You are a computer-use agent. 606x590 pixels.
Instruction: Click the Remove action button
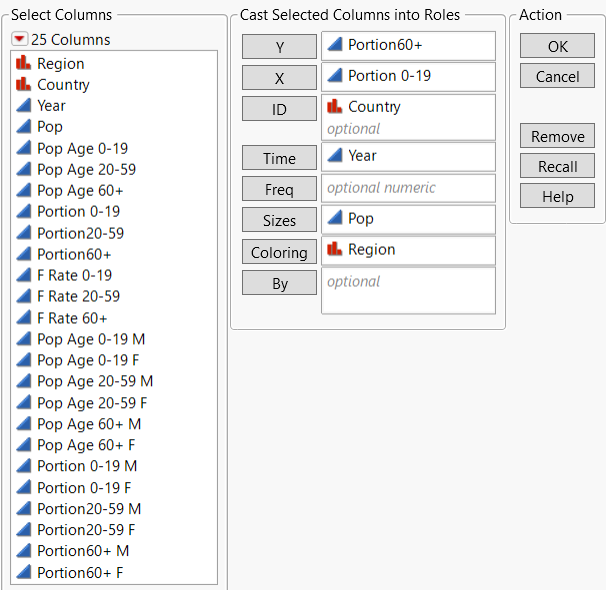pos(557,137)
